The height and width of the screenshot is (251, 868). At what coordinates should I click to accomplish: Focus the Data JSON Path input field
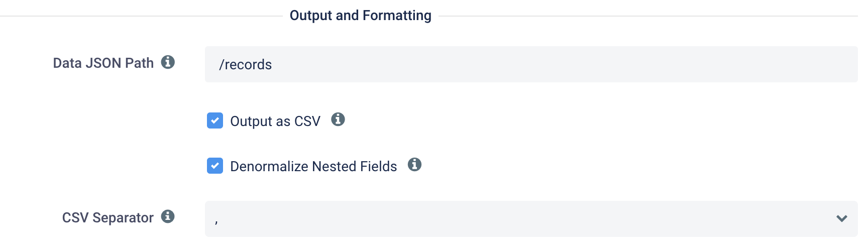[531, 64]
